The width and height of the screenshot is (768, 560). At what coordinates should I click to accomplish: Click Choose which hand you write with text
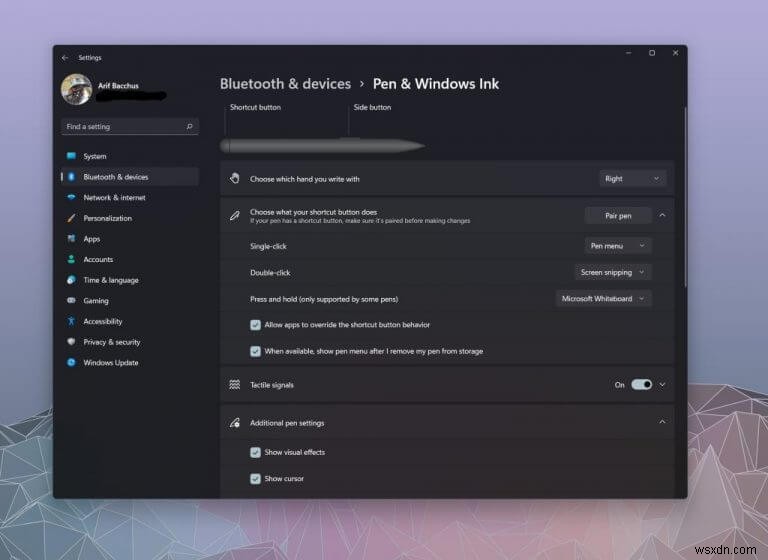[305, 179]
